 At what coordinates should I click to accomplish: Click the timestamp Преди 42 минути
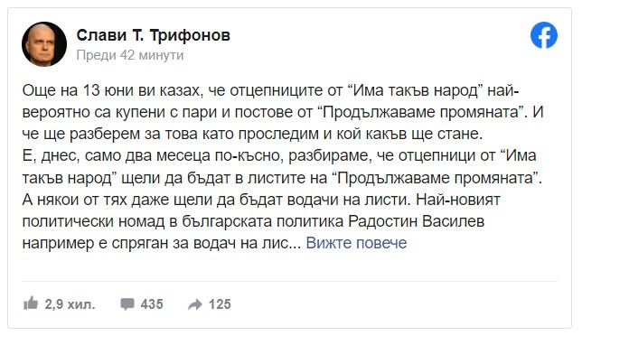[130, 55]
